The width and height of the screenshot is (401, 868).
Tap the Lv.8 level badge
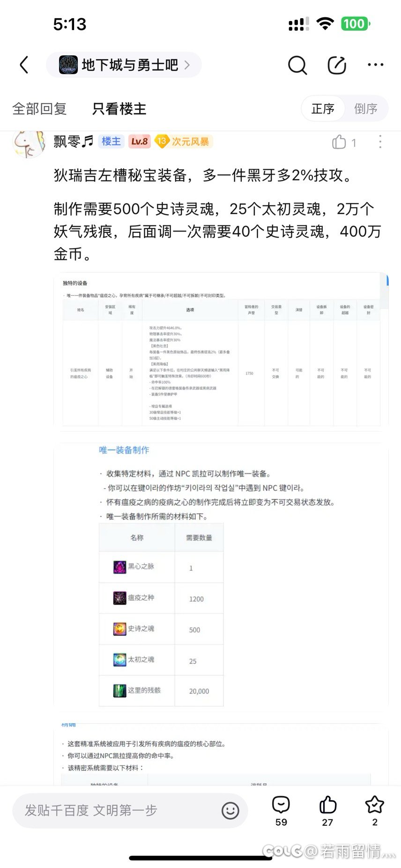[139, 142]
